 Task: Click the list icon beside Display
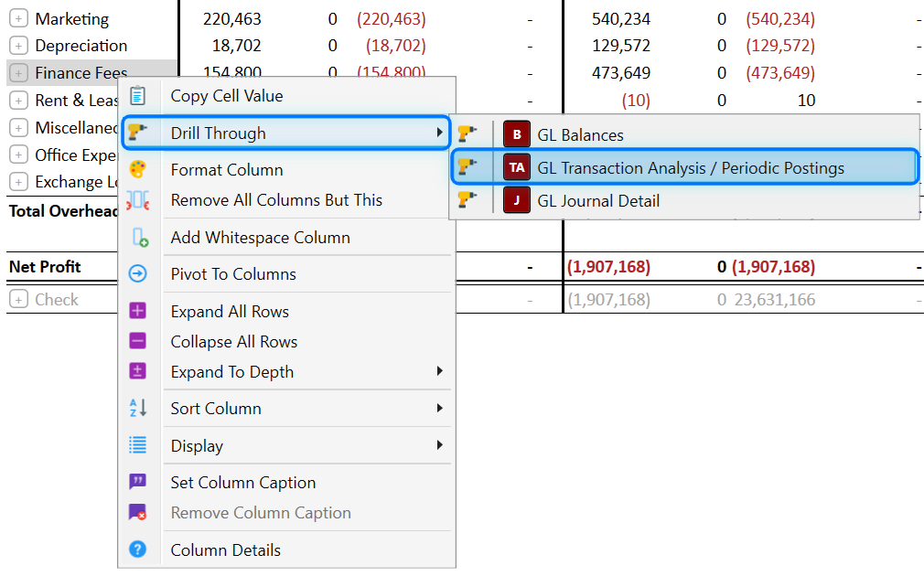pos(137,445)
